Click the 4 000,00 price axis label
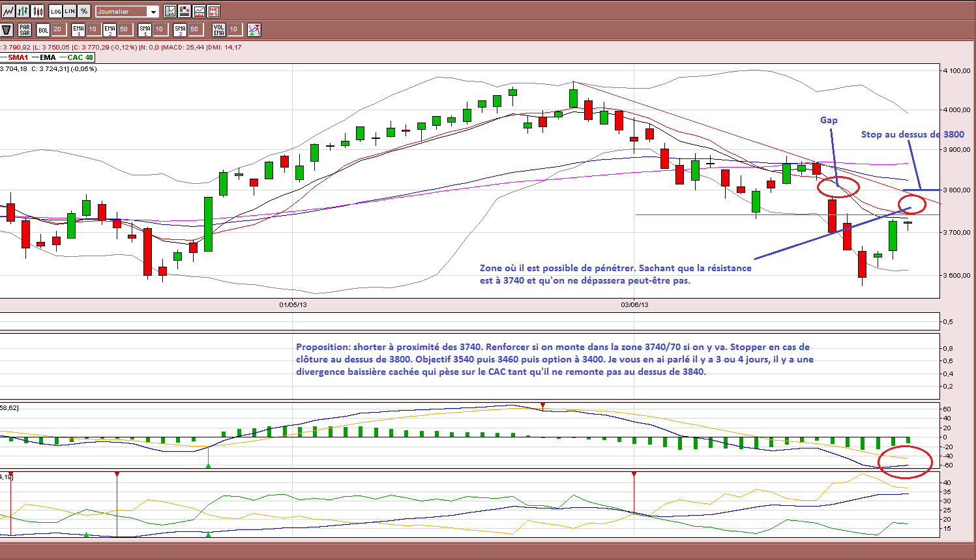This screenshot has width=976, height=560. (x=956, y=110)
